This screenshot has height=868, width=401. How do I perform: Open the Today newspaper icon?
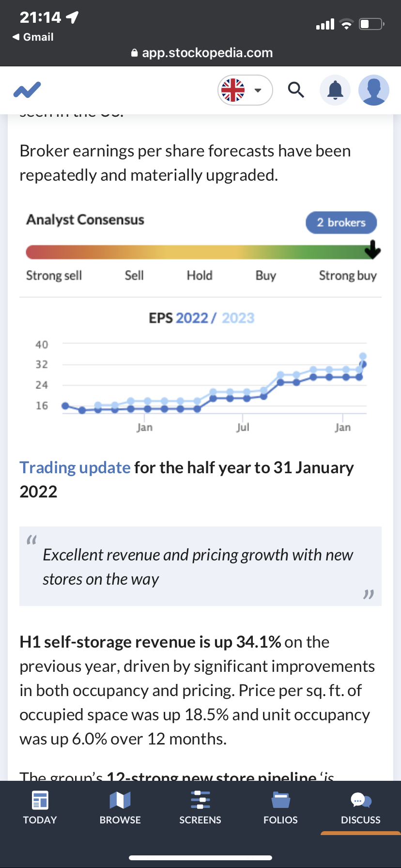(40, 800)
